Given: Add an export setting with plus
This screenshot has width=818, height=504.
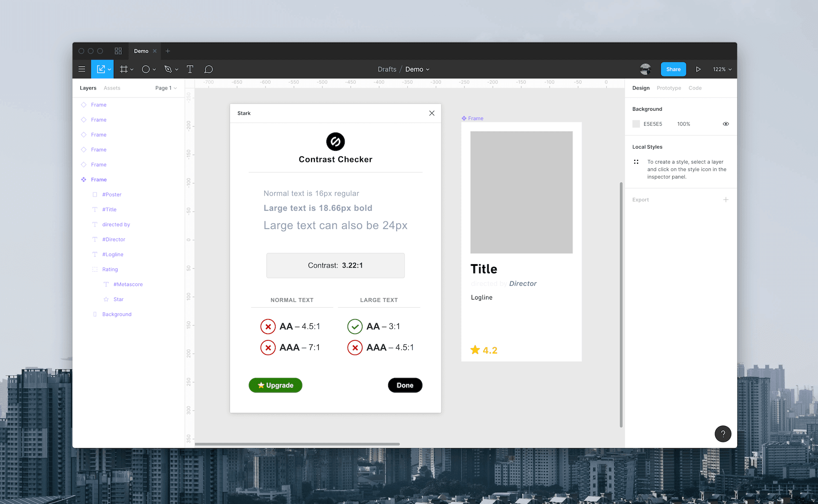Looking at the screenshot, I should [726, 199].
